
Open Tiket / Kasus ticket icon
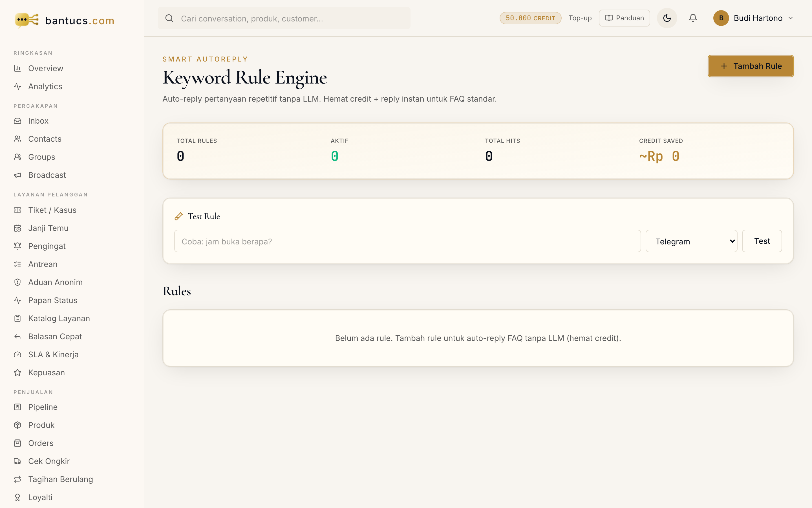coord(17,210)
